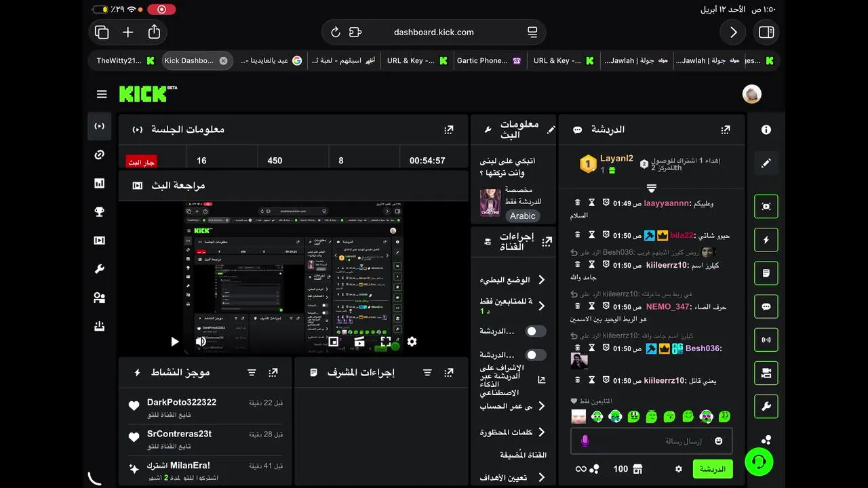Screen dimensions: 868x488
Task: Click shield icon on NEMO_347's message
Action: pyautogui.click(x=606, y=306)
